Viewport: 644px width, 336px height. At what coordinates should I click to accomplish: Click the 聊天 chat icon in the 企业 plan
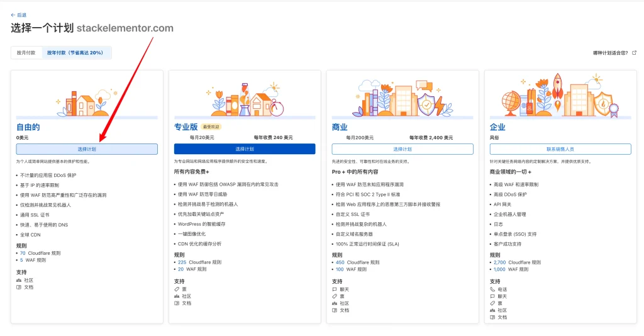pos(492,296)
